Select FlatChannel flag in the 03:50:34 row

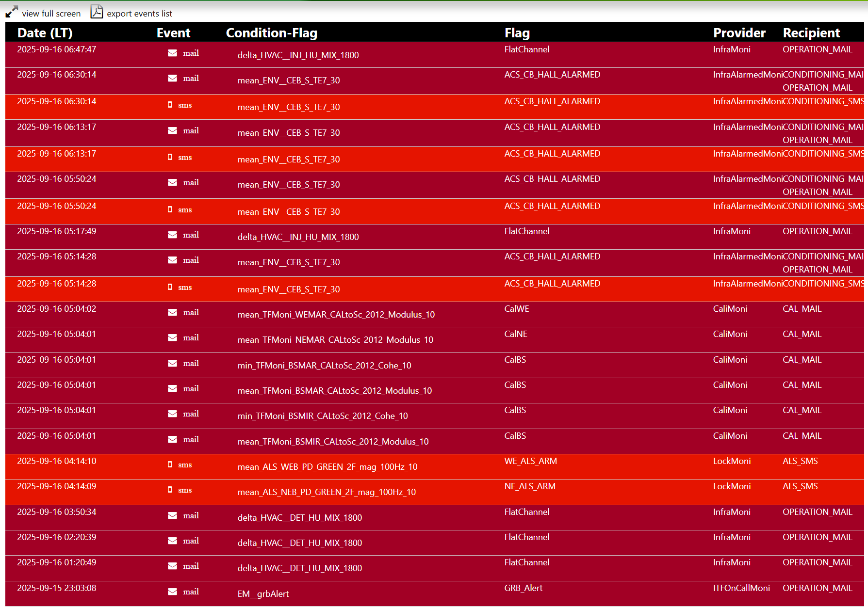point(527,512)
